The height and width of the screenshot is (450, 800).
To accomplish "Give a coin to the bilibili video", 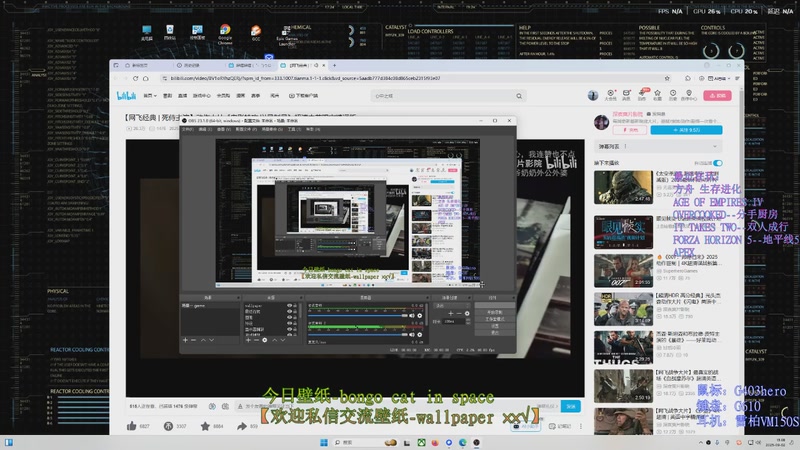I will tap(168, 426).
